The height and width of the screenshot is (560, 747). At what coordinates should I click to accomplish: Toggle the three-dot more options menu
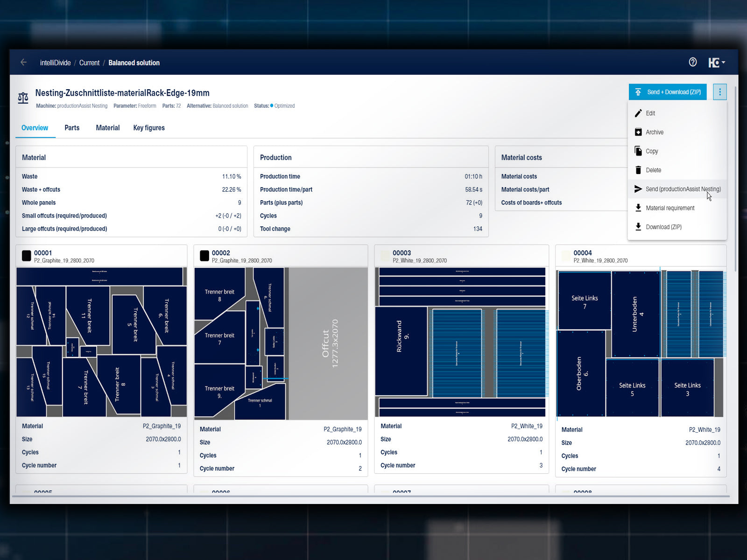pyautogui.click(x=720, y=92)
